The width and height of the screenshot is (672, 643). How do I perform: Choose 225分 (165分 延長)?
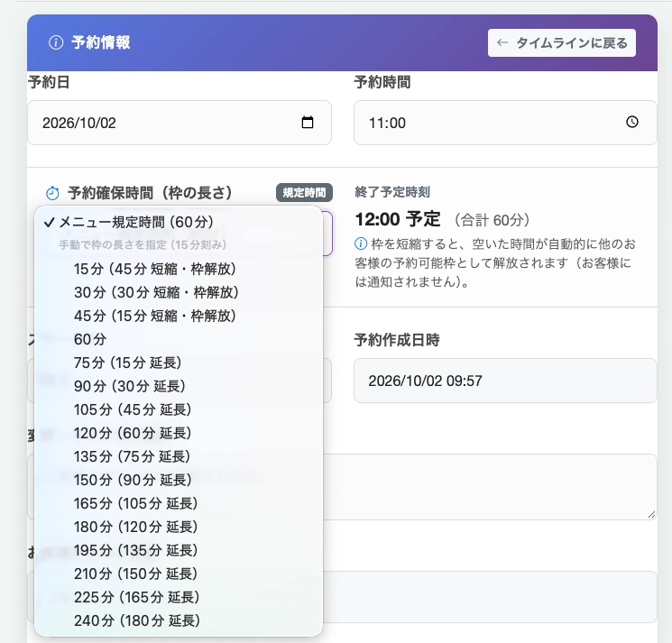pos(179,597)
